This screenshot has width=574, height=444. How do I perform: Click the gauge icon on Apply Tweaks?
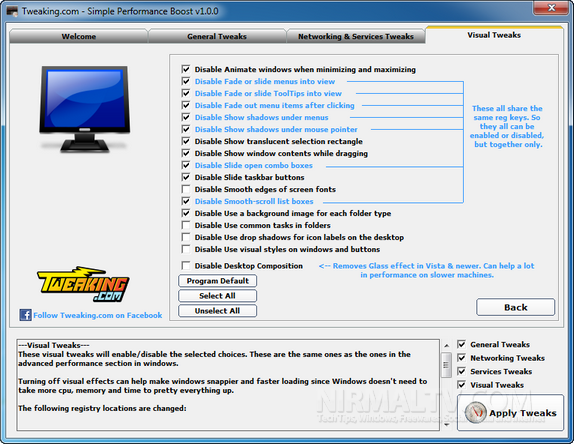coord(475,413)
